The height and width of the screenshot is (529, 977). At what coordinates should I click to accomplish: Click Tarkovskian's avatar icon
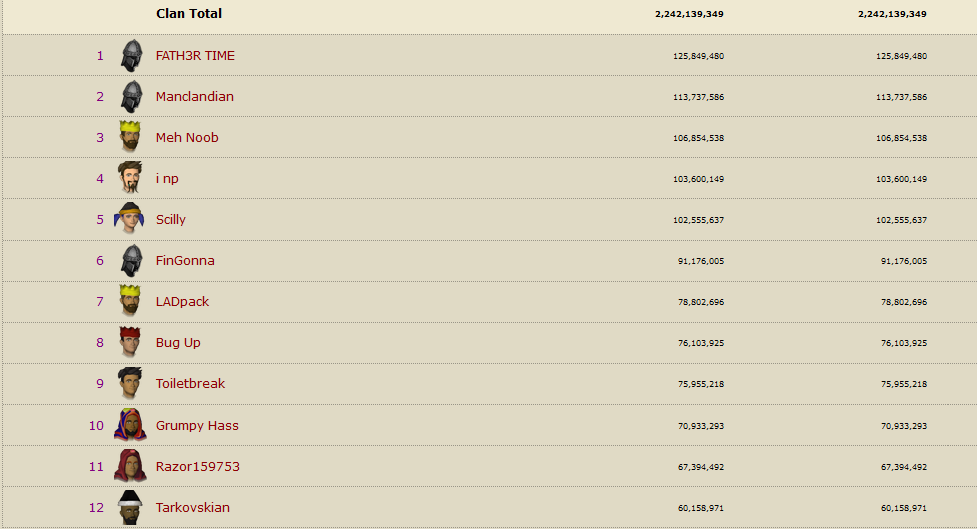[130, 507]
